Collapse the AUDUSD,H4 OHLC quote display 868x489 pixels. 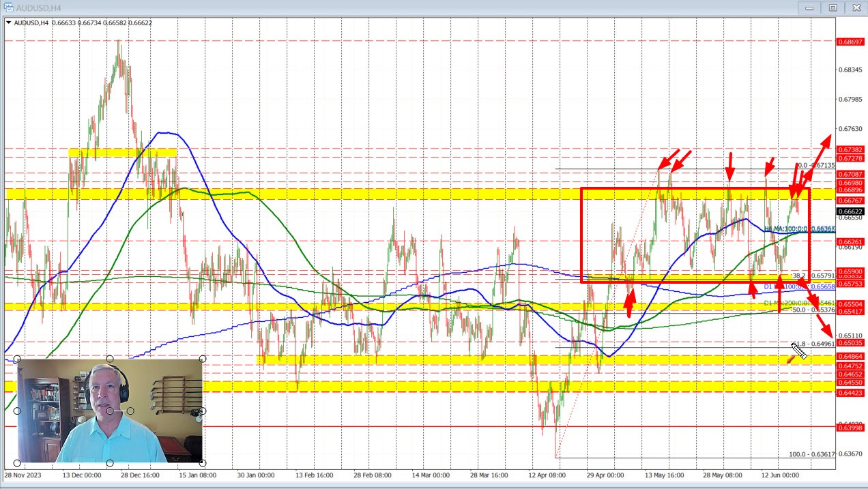pyautogui.click(x=8, y=23)
